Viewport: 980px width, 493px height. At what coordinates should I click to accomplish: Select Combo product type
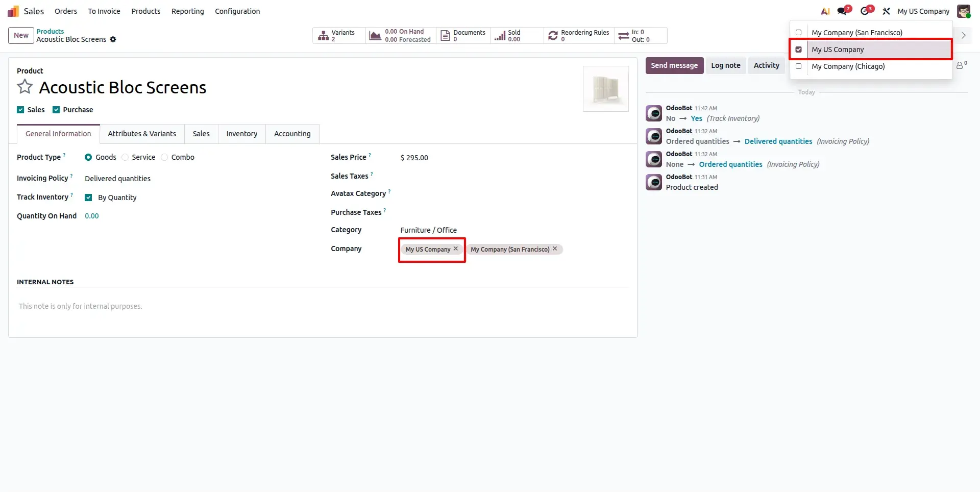[x=164, y=157]
